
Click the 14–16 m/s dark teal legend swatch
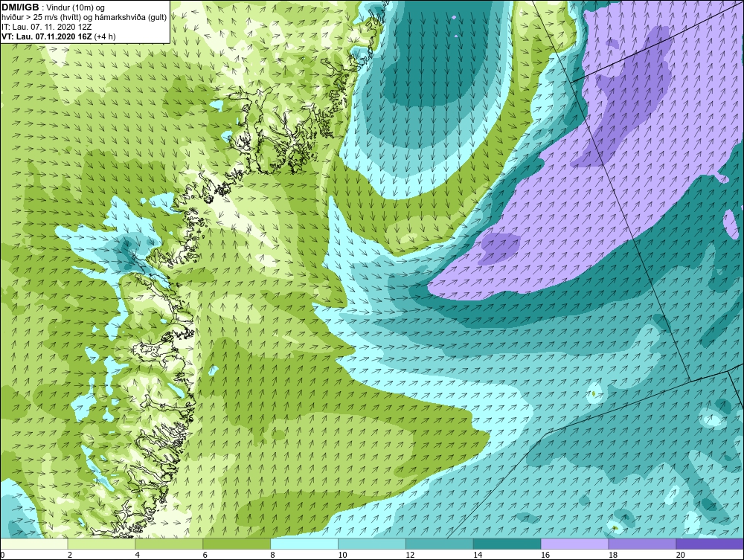pyautogui.click(x=507, y=544)
